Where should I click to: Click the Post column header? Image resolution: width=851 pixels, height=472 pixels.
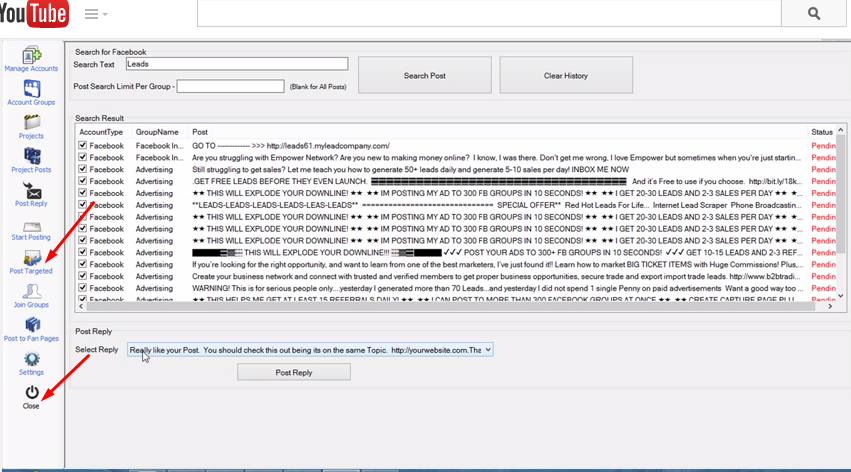click(200, 132)
